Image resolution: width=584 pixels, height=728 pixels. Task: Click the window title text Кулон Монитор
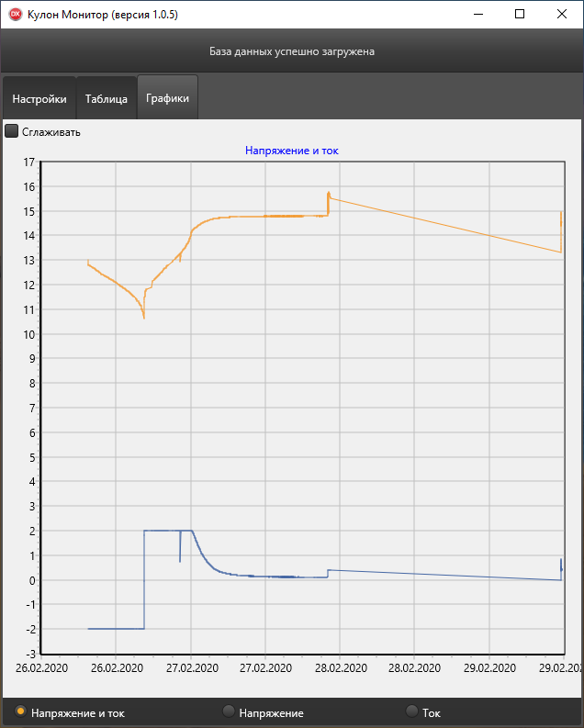pyautogui.click(x=103, y=15)
